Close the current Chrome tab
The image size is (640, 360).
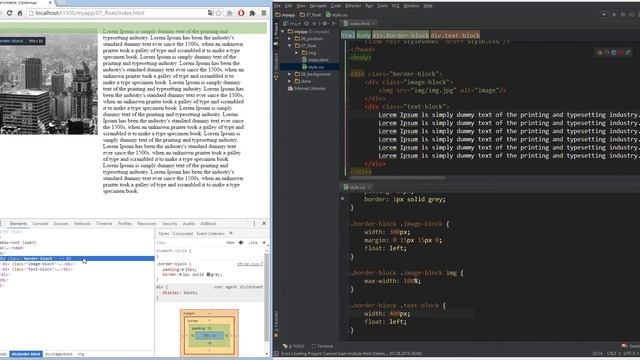50,2
